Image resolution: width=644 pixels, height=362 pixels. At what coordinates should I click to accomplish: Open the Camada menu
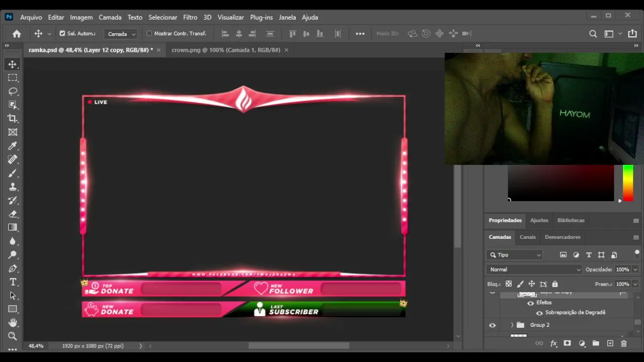[x=110, y=17]
